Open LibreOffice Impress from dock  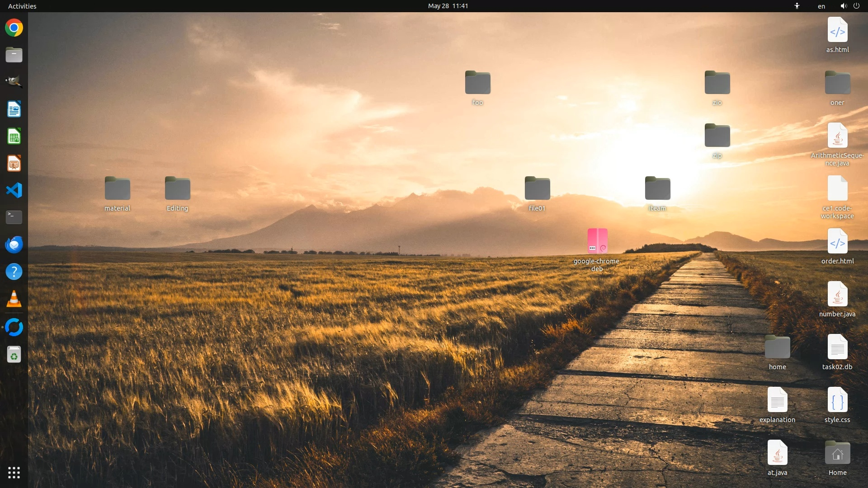tap(14, 164)
